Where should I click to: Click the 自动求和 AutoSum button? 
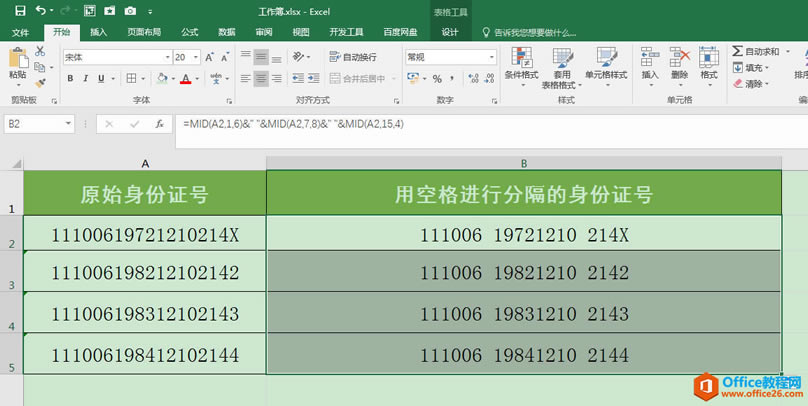[756, 52]
